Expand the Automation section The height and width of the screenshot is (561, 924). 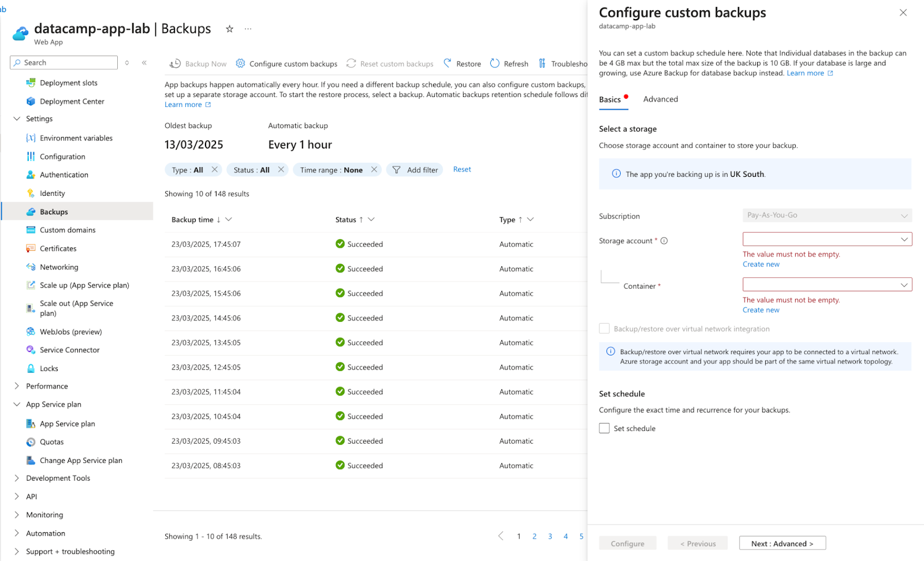click(16, 533)
